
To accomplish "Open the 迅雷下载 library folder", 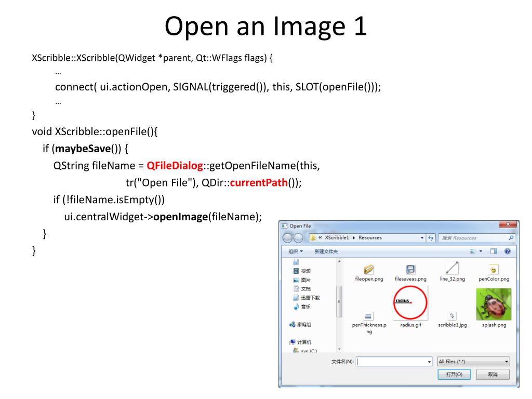I will pyautogui.click(x=306, y=298).
